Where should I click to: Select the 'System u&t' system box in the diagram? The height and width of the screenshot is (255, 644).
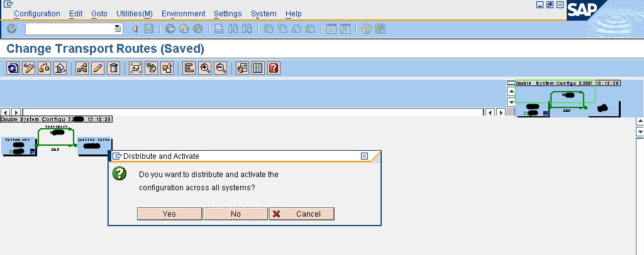(x=18, y=146)
